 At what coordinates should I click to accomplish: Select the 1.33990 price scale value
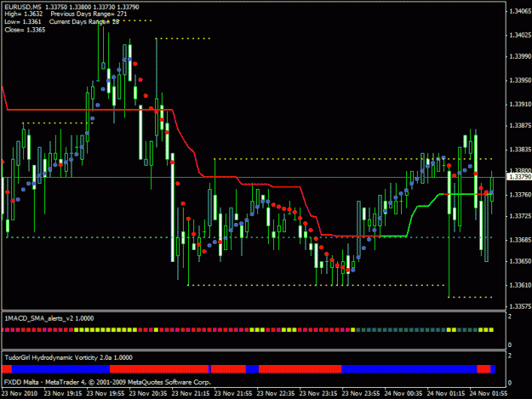(520, 56)
